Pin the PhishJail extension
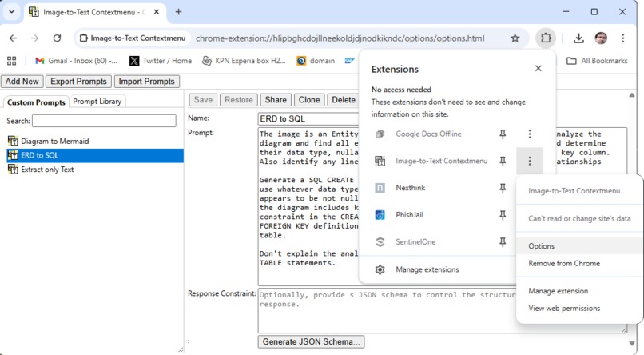Image resolution: width=644 pixels, height=355 pixels. [503, 215]
